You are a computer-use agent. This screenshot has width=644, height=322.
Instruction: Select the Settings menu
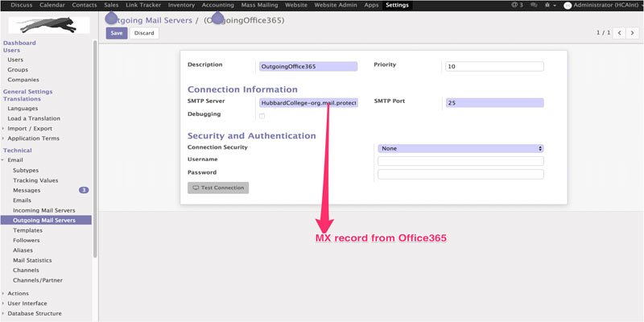tap(397, 6)
